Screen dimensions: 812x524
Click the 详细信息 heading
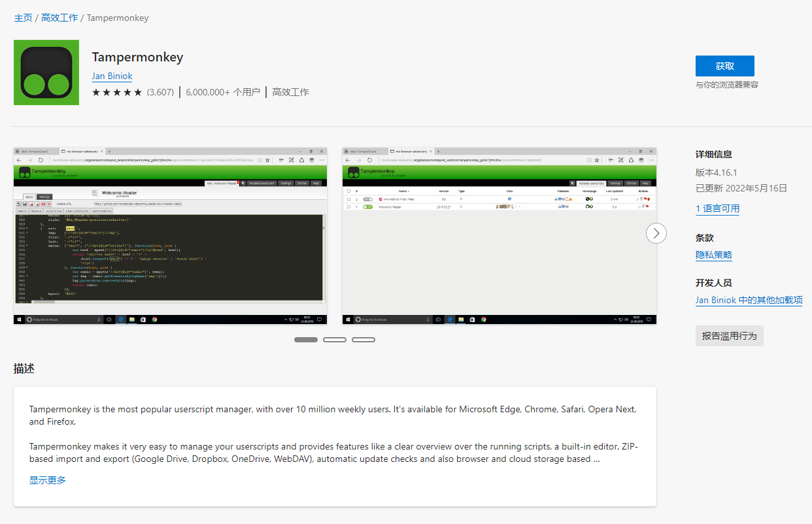714,155
